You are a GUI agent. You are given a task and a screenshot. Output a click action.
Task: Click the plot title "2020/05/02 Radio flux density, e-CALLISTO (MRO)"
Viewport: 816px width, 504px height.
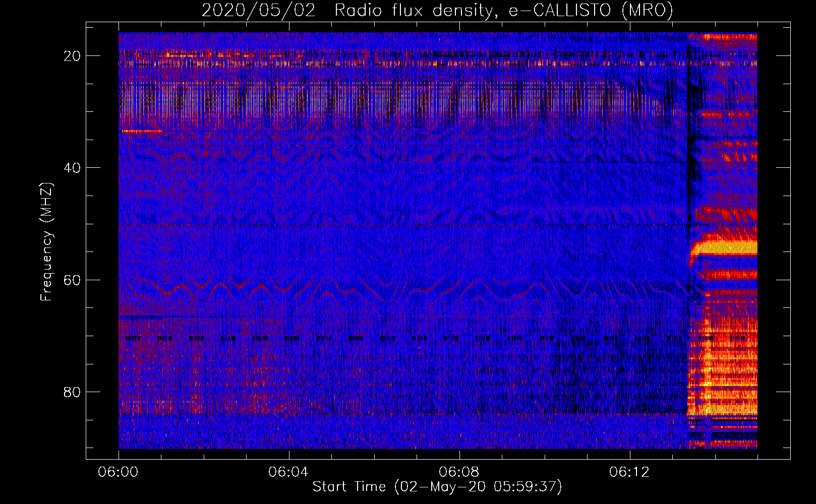437,10
